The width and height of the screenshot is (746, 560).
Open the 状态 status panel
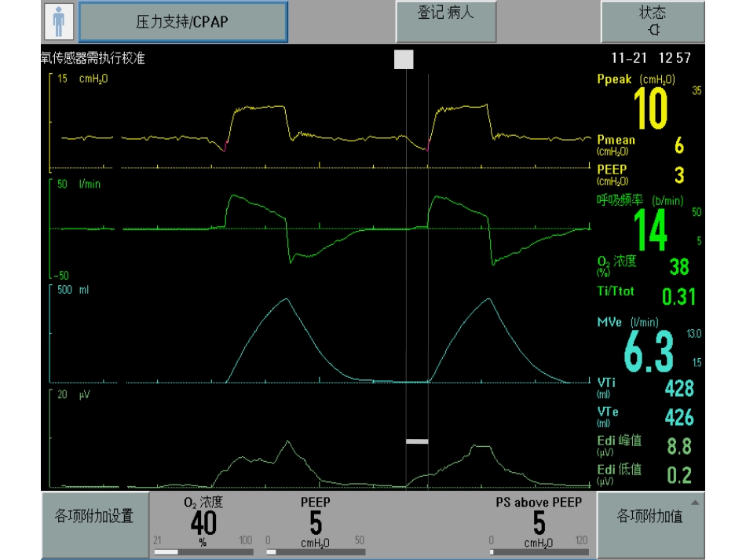[x=653, y=21]
